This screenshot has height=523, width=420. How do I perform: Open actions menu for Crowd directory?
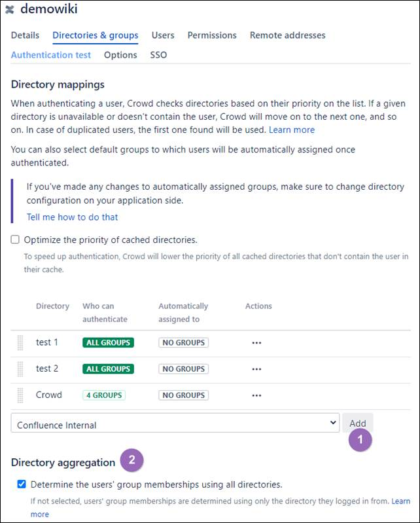pyautogui.click(x=256, y=395)
